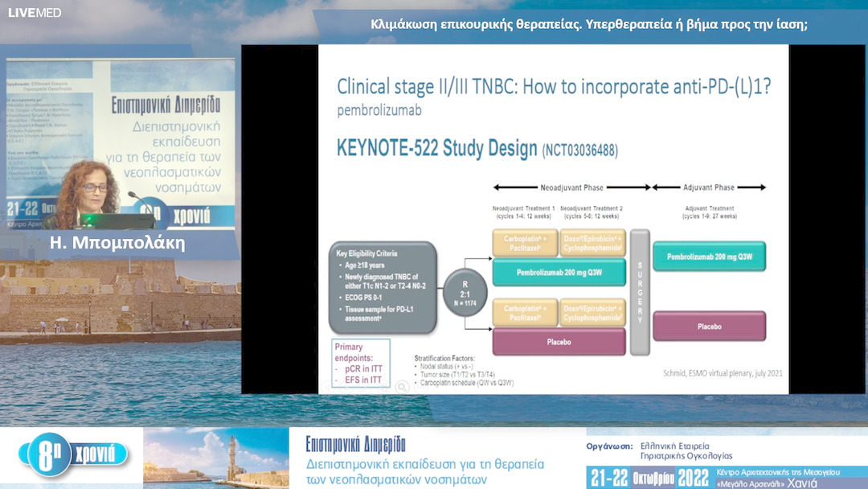Click the speaker name label Η. Μπομπολάκη

pos(117,243)
